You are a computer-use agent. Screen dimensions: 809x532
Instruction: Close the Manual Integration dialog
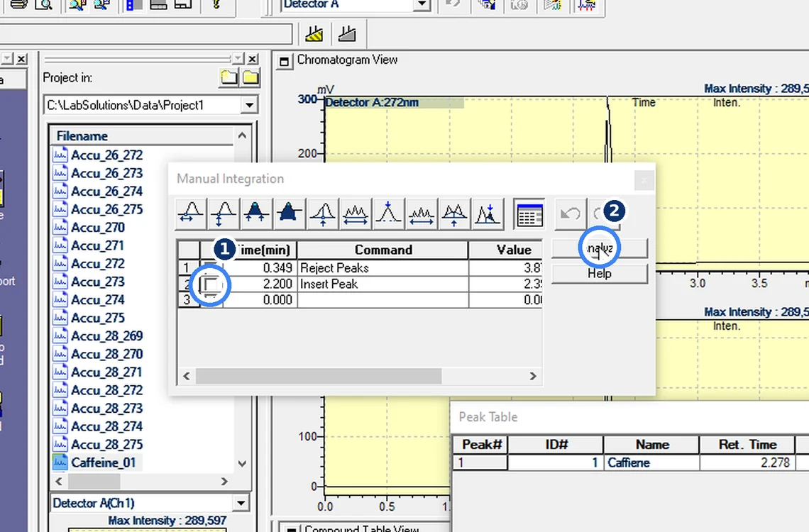(x=644, y=180)
